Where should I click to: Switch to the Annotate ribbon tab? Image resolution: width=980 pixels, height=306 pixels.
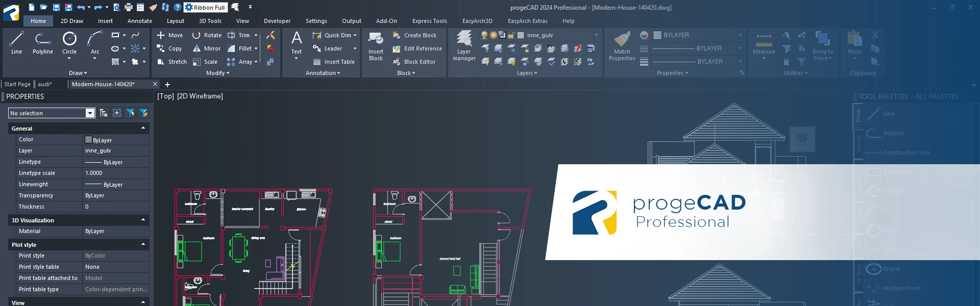tap(139, 21)
